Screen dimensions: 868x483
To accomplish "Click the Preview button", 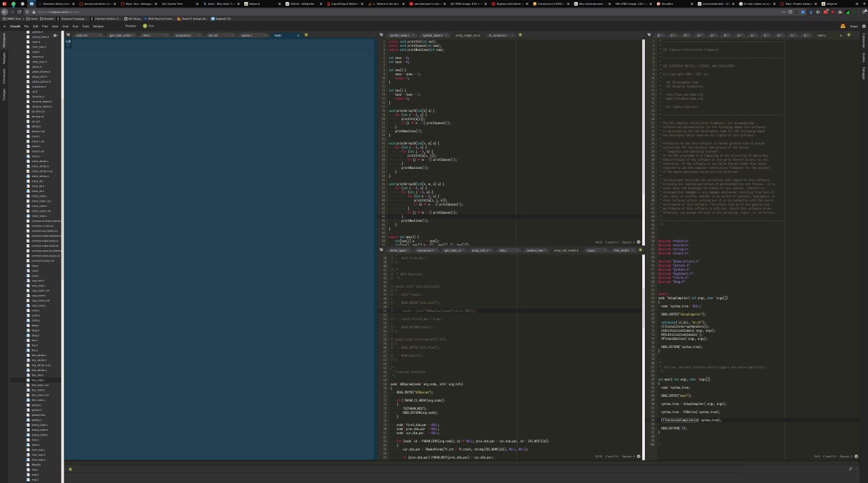I will pos(130,26).
